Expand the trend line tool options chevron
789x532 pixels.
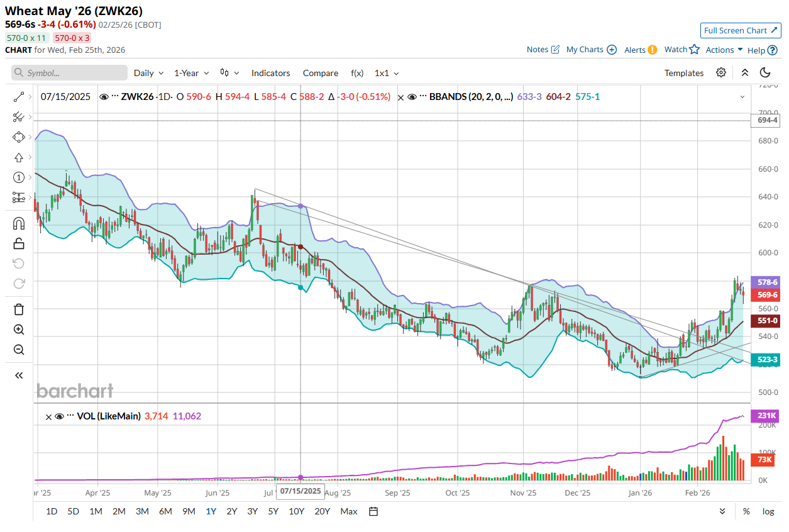coord(29,97)
